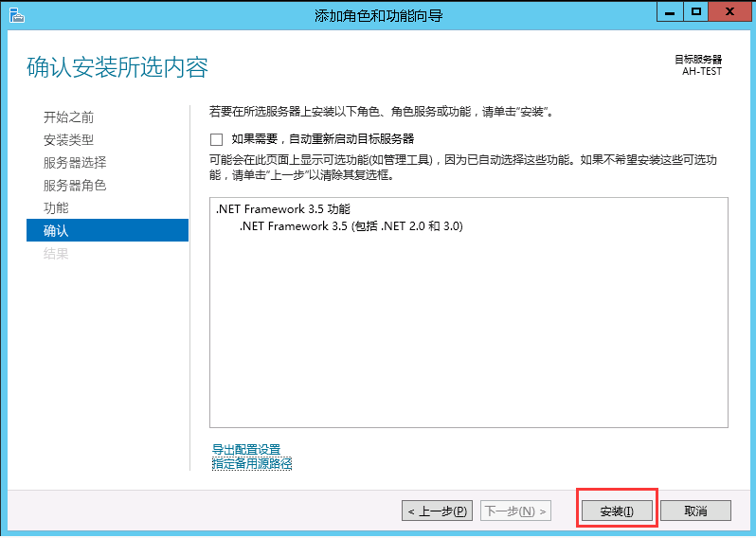Maximize the wizard window
Image resolution: width=756 pixels, height=538 pixels.
click(696, 12)
